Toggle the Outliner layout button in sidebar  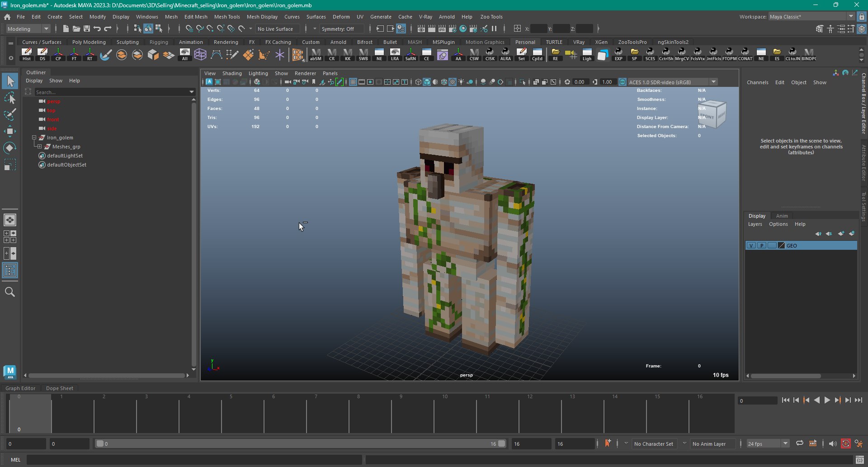coord(10,271)
